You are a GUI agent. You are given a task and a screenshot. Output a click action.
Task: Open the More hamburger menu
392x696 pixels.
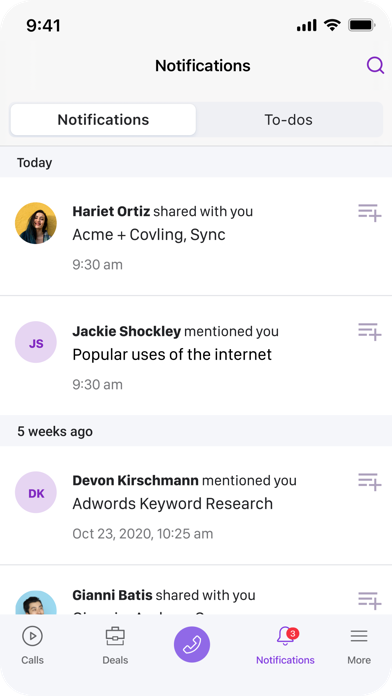359,646
